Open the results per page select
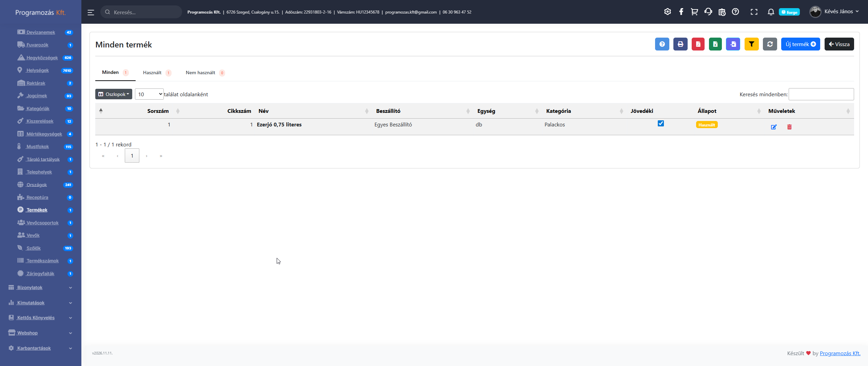Image resolution: width=868 pixels, height=366 pixels. 149,94
